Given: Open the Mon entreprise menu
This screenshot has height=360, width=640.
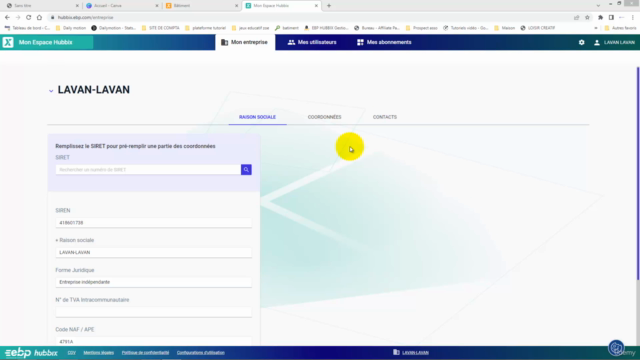Looking at the screenshot, I should click(x=245, y=42).
